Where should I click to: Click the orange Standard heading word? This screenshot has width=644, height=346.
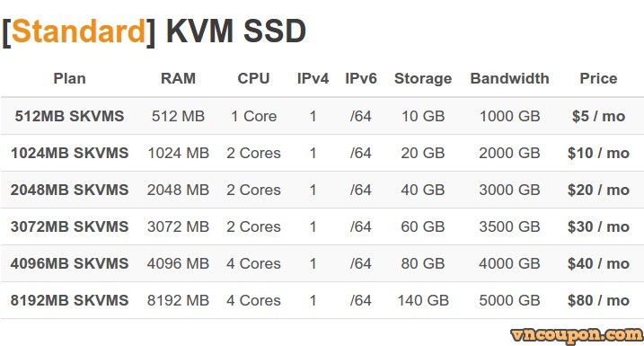(x=79, y=31)
